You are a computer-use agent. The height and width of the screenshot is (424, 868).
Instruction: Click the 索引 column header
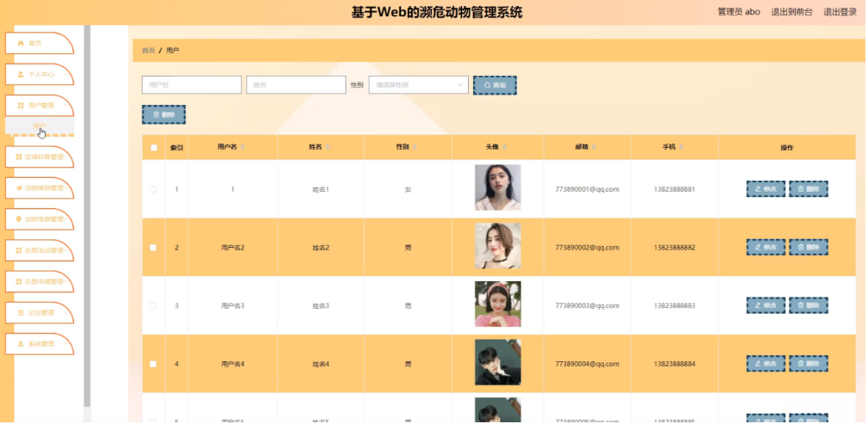tap(176, 148)
